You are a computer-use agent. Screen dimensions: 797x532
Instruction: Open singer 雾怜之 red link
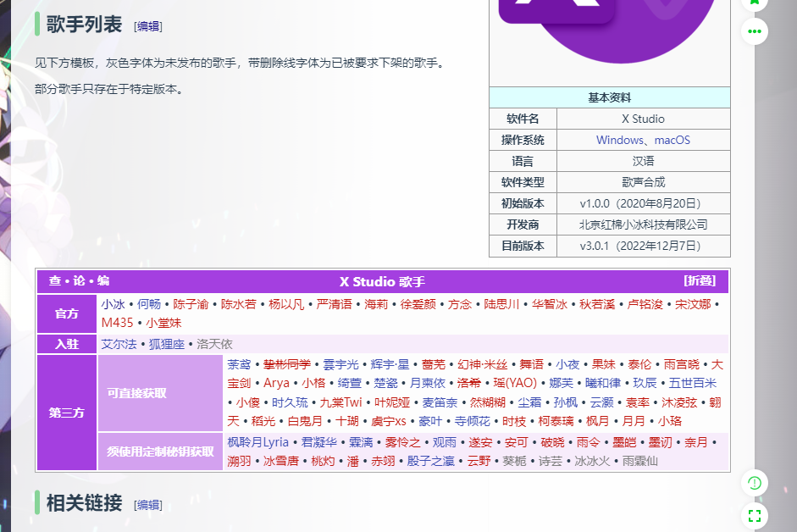[402, 442]
